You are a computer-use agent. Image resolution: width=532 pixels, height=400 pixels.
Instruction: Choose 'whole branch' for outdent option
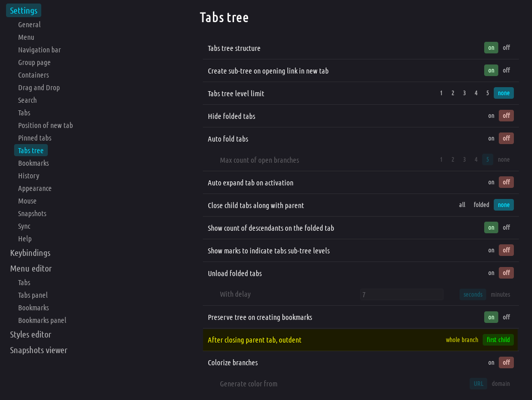click(x=462, y=340)
